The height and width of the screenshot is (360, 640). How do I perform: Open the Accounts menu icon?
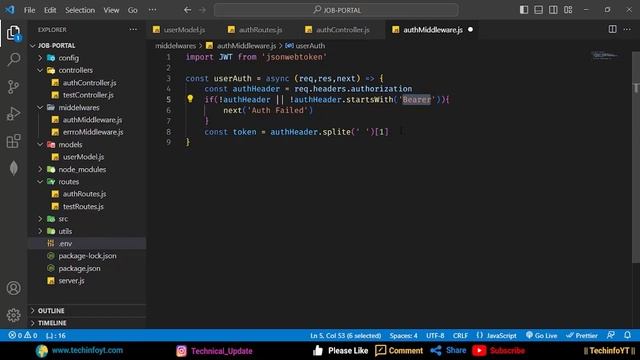(13, 288)
